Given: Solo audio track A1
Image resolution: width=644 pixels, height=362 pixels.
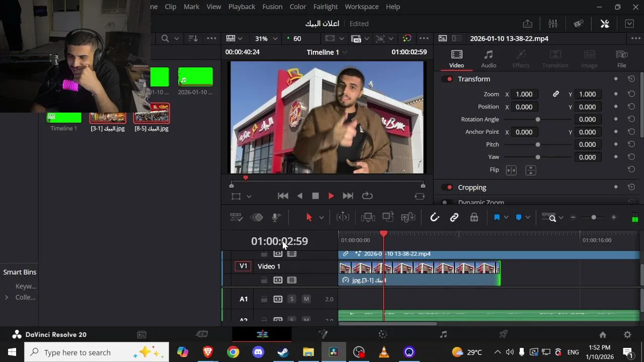Looking at the screenshot, I should pyautogui.click(x=292, y=299).
